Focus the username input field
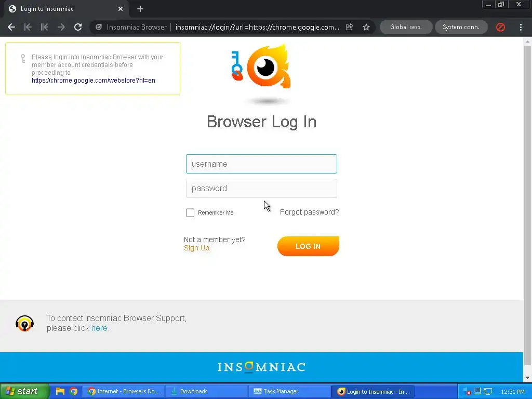The width and height of the screenshot is (532, 399). (x=262, y=164)
